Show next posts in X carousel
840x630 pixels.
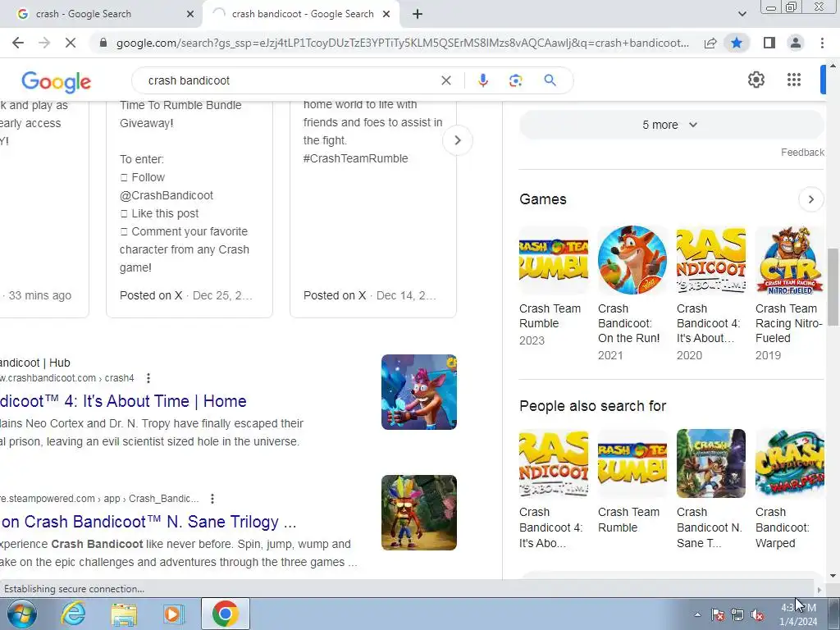pos(458,140)
